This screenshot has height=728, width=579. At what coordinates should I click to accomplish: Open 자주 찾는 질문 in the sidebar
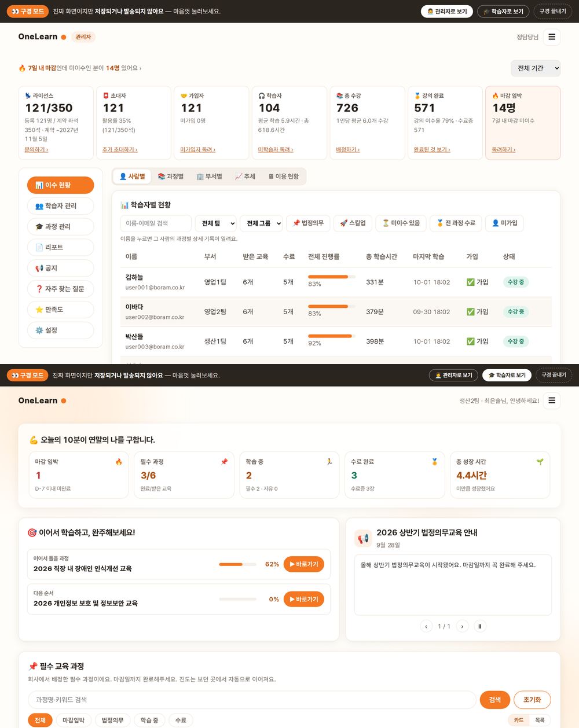(x=60, y=289)
